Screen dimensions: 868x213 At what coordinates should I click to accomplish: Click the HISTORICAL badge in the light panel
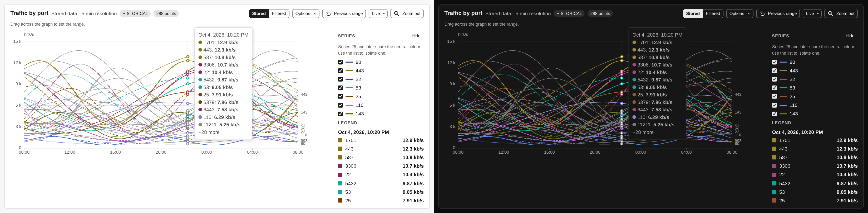tap(135, 14)
